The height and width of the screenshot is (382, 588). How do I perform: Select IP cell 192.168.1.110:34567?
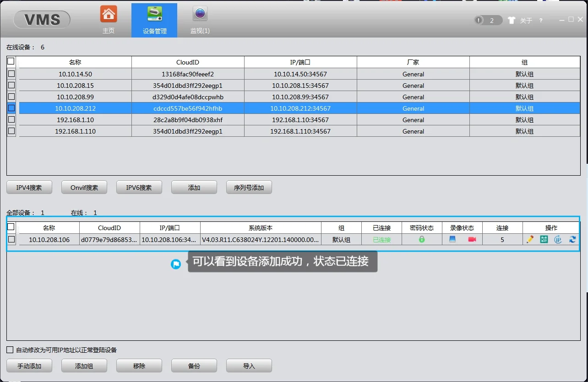point(300,131)
